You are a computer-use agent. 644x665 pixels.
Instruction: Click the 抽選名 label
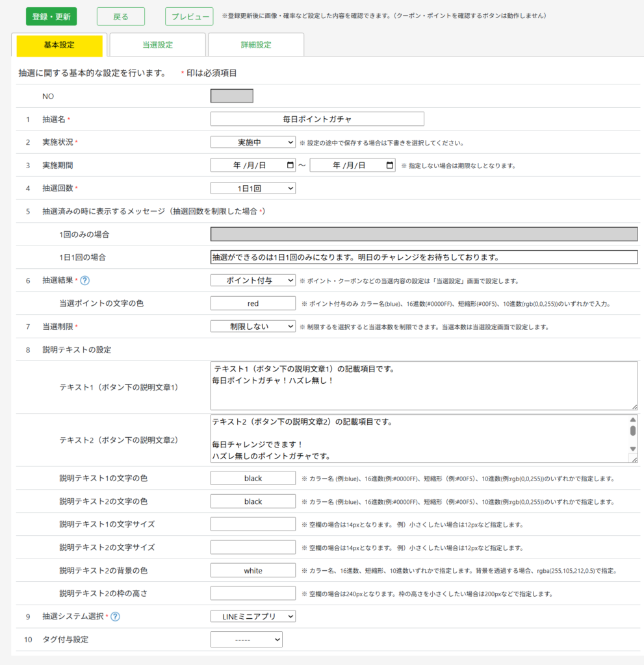[53, 119]
